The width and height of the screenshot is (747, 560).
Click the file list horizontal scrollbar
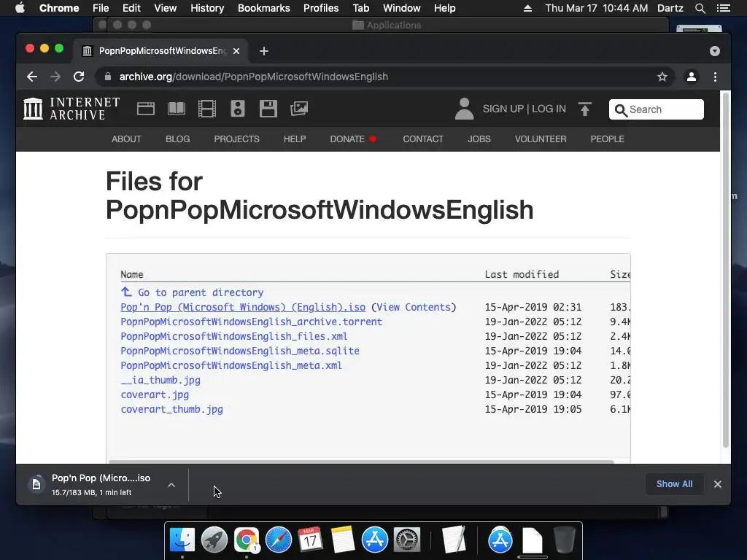[x=361, y=462]
